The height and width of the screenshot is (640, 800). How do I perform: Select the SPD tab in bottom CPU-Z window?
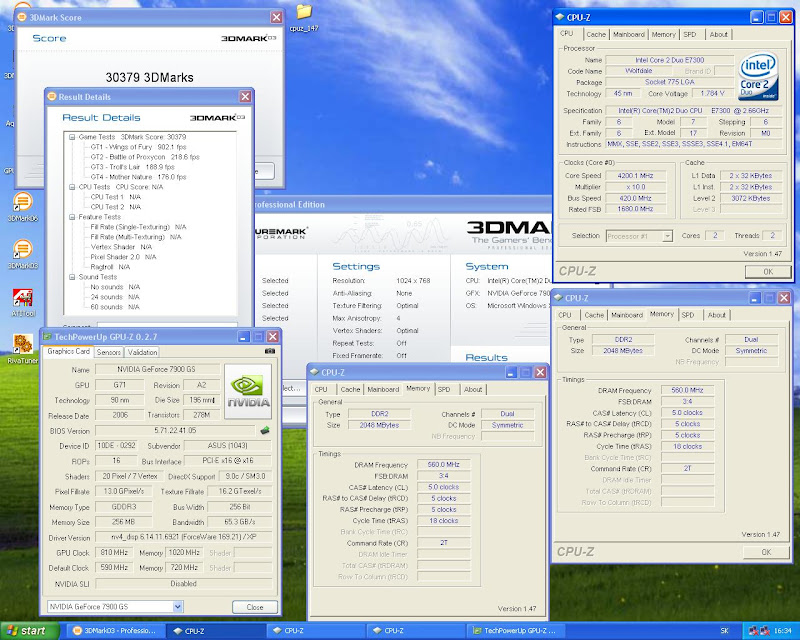pos(443,389)
